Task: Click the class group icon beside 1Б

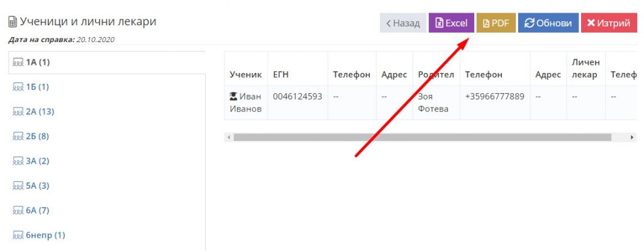Action: [x=18, y=87]
